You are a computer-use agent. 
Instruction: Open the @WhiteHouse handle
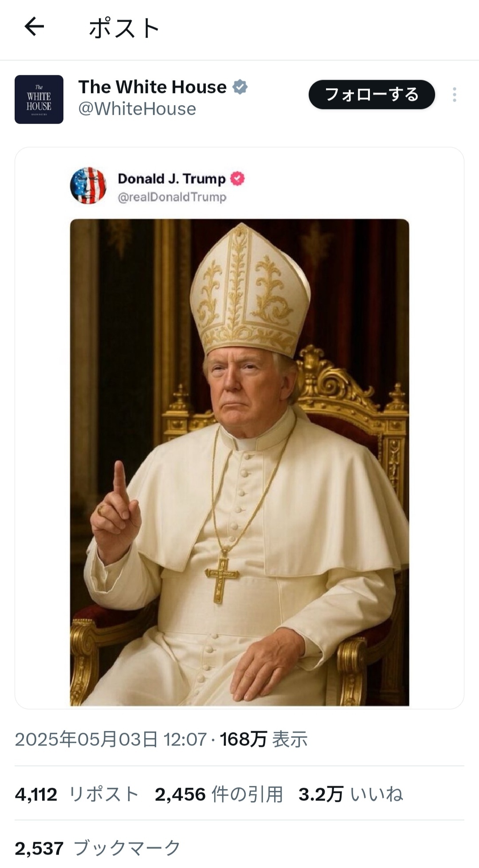coord(137,109)
